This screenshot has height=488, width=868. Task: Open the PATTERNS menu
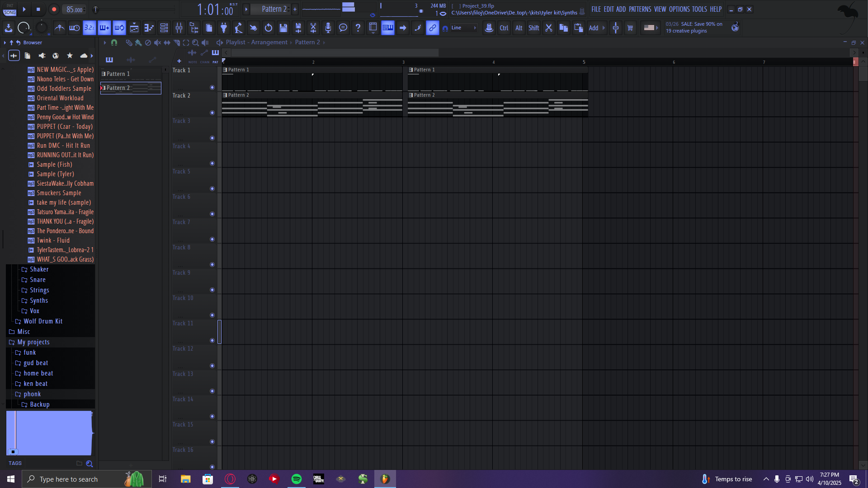tap(640, 9)
